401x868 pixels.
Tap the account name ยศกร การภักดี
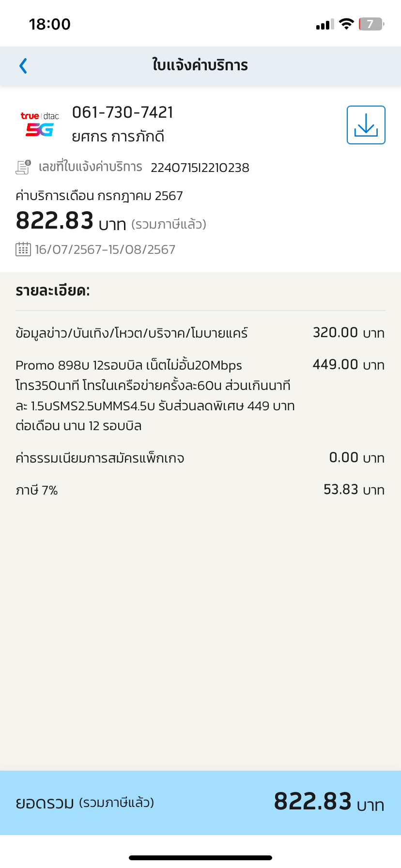point(118,137)
